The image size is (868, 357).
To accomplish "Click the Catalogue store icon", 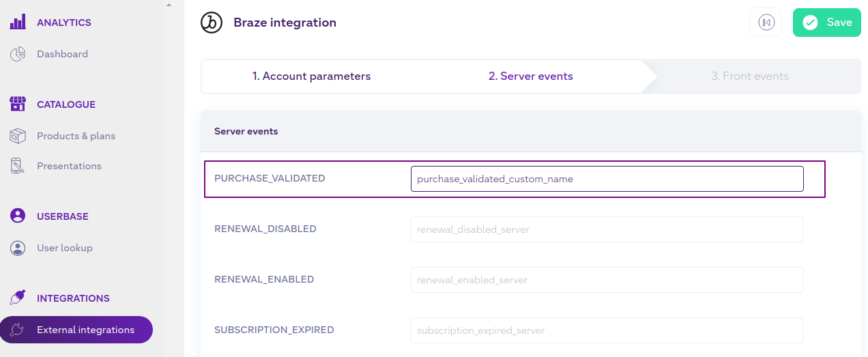I will [18, 104].
